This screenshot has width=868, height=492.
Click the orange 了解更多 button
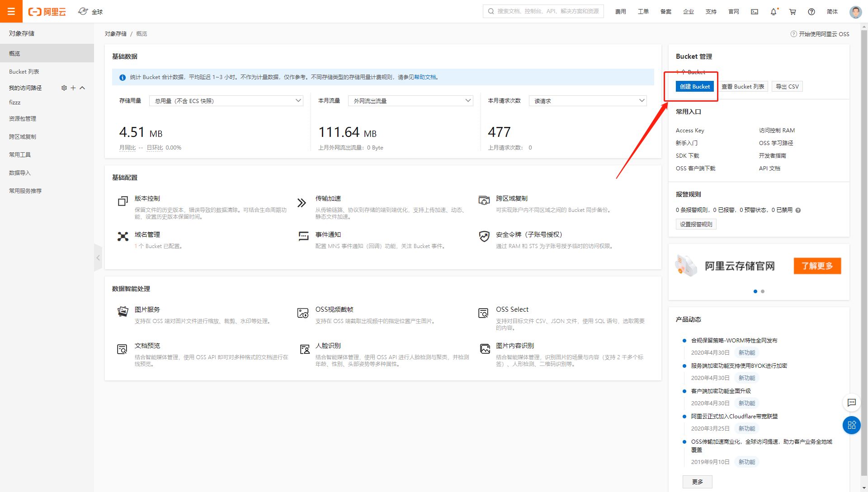(x=817, y=266)
